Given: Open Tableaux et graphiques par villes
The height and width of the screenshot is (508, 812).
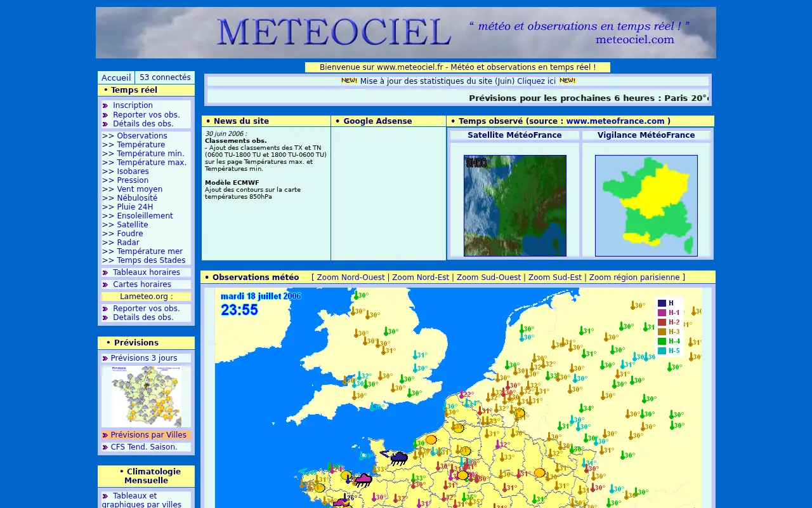Looking at the screenshot, I should [141, 500].
